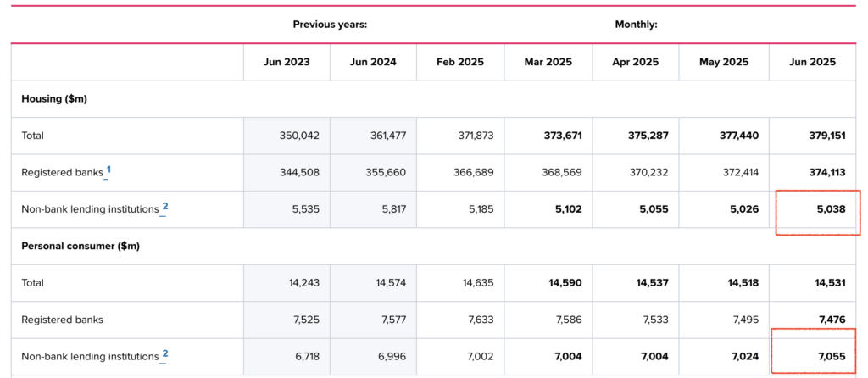This screenshot has height=378, width=868.
Task: Select the 'Housing ($m)' section heading
Action: point(54,99)
